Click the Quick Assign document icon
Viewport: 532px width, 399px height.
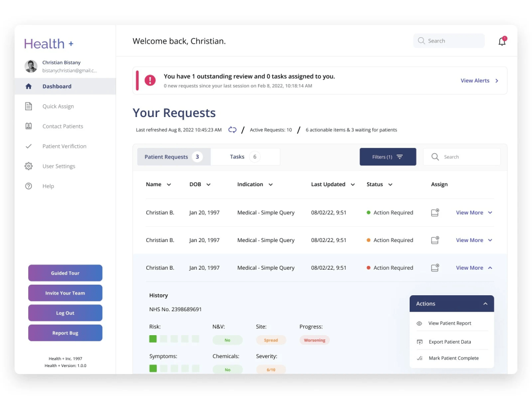(x=29, y=106)
